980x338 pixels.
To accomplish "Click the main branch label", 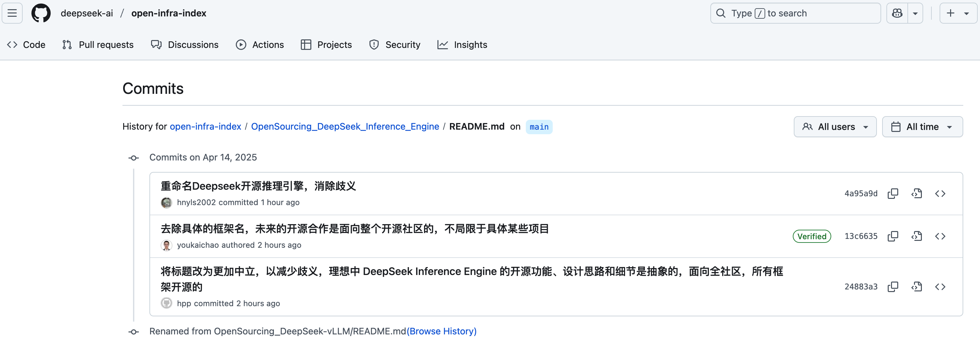I will pyautogui.click(x=539, y=127).
